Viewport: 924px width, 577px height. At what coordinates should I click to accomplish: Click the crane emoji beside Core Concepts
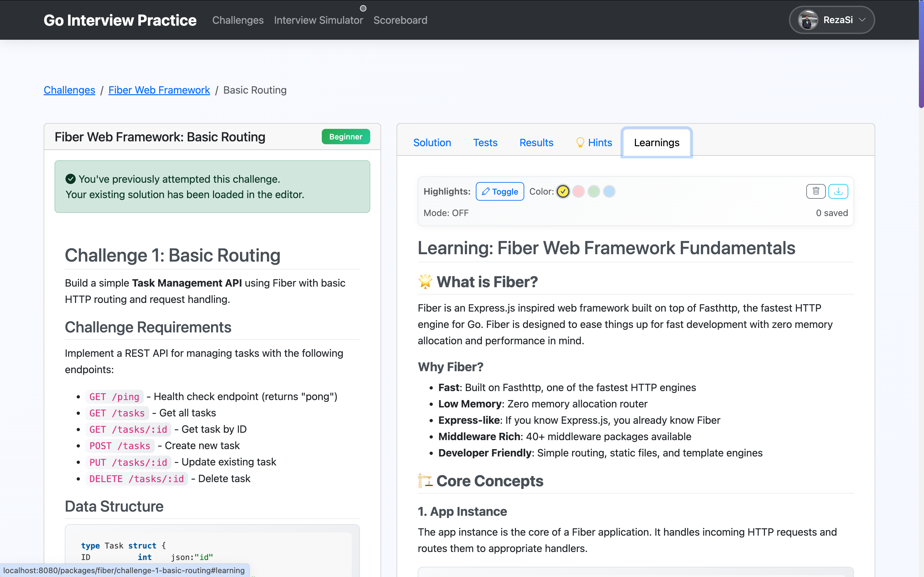(425, 481)
